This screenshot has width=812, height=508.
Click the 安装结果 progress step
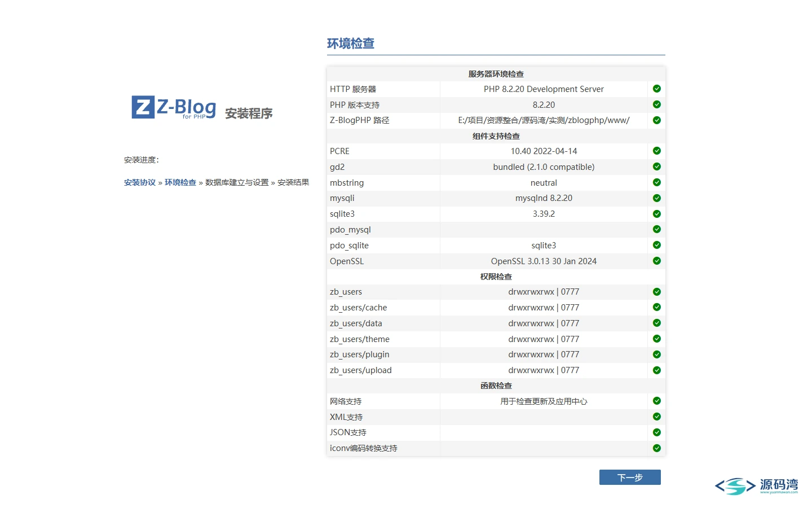(293, 182)
